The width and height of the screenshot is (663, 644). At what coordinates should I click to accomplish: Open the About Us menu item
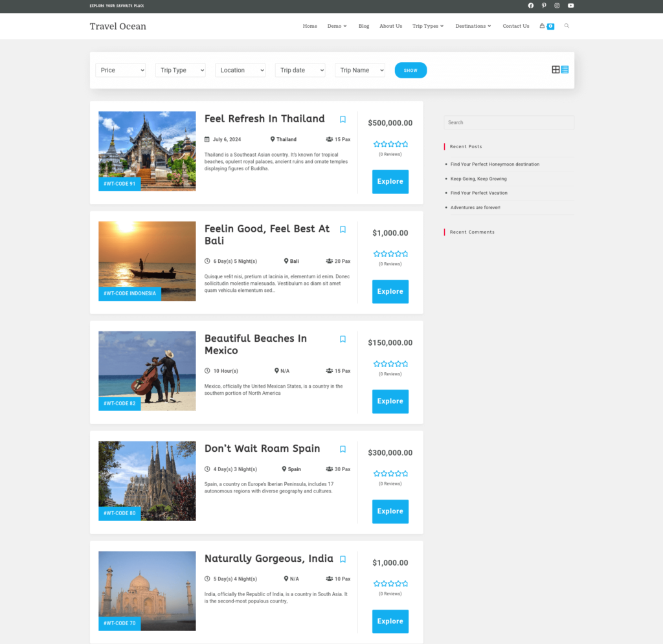tap(390, 26)
